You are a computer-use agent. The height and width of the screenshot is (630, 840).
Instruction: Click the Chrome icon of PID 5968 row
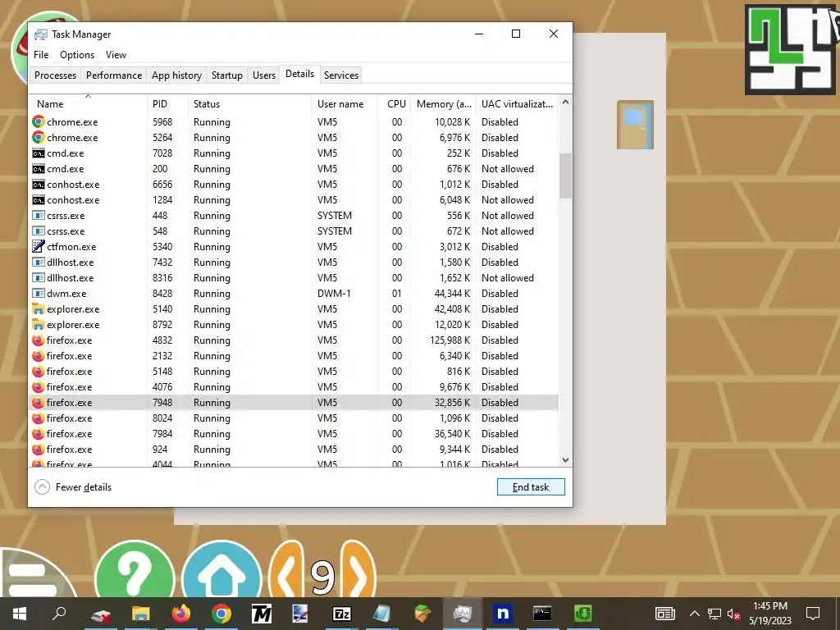38,122
